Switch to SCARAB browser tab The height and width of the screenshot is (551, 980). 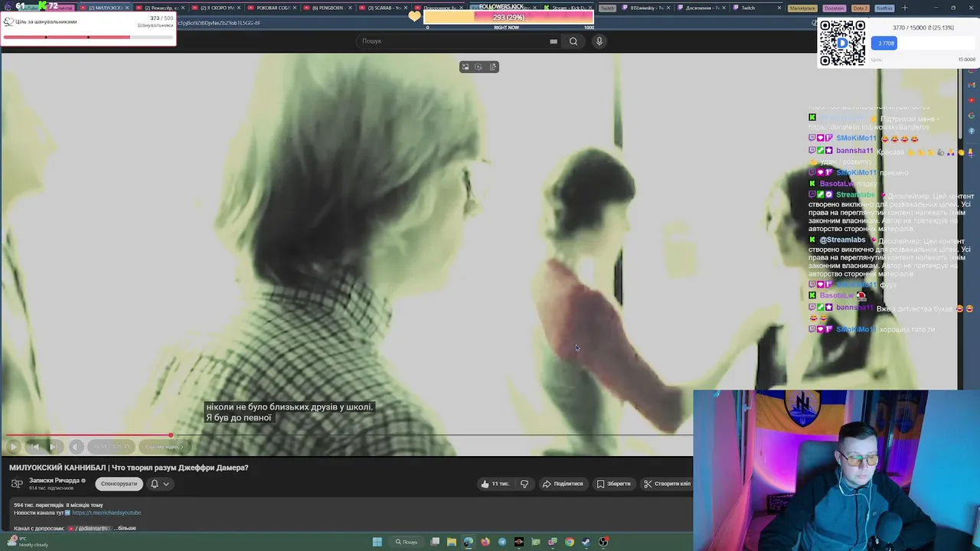tap(384, 8)
